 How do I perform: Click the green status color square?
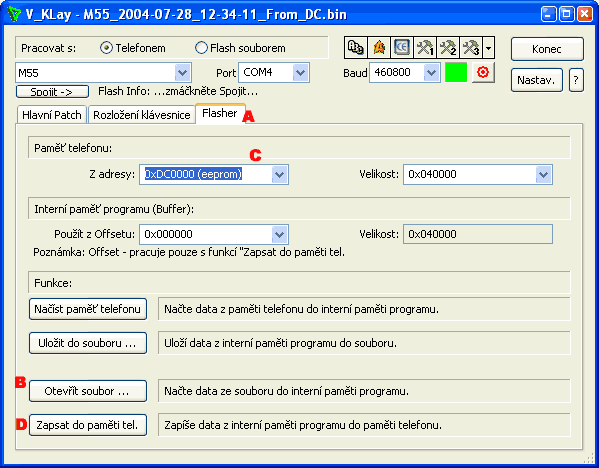click(456, 73)
